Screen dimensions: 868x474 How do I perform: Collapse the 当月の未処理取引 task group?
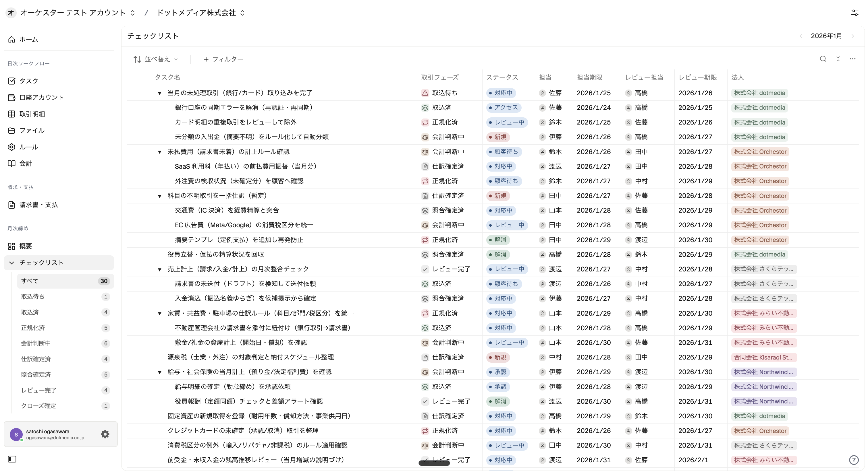[160, 93]
